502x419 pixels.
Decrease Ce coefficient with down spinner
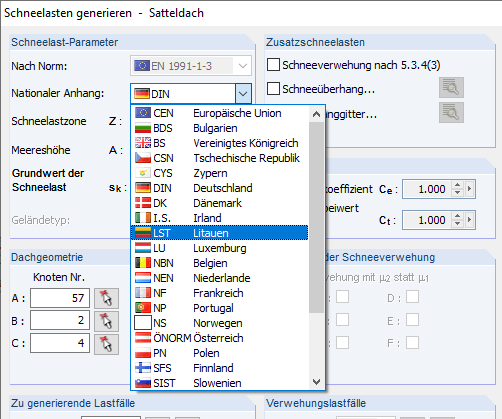(x=457, y=193)
